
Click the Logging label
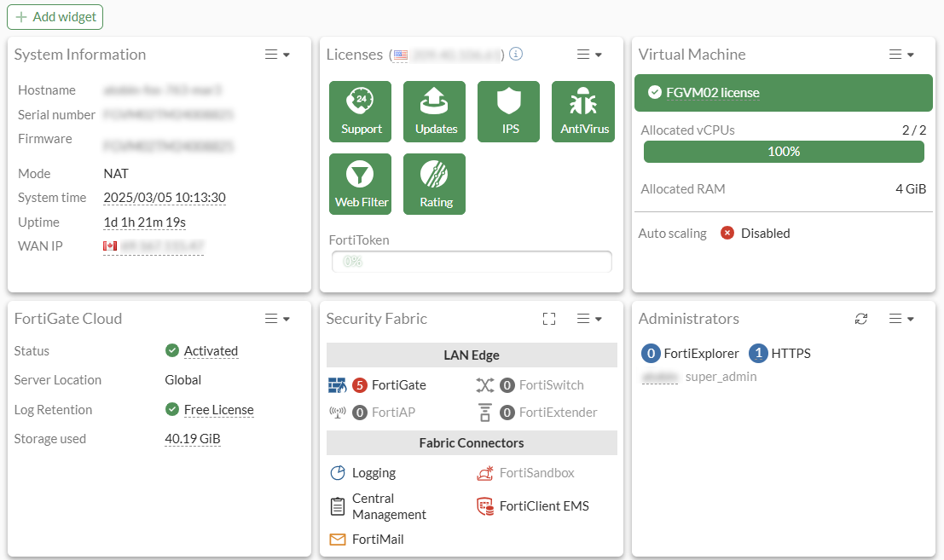point(374,473)
